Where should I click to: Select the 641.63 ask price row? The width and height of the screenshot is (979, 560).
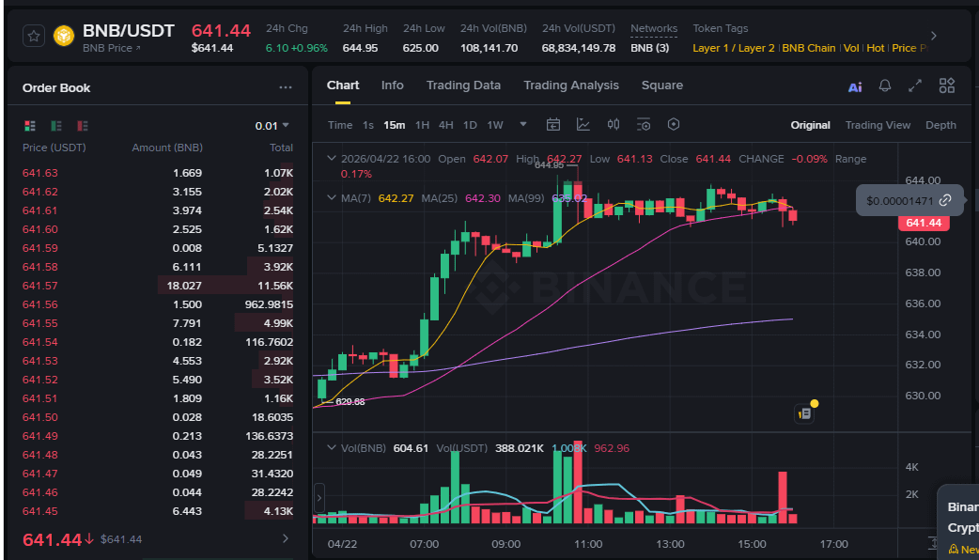(x=157, y=173)
